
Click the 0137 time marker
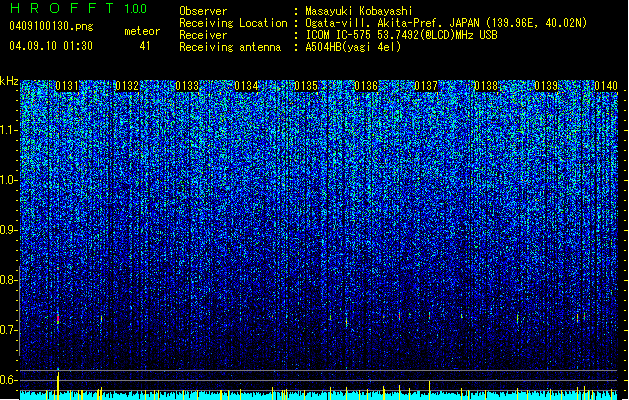pos(426,86)
